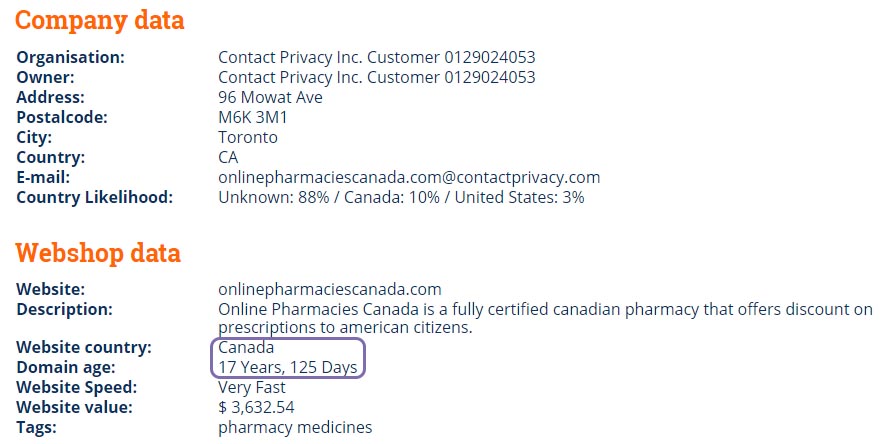Image resolution: width=888 pixels, height=444 pixels.
Task: Click the country code CA
Action: (228, 157)
